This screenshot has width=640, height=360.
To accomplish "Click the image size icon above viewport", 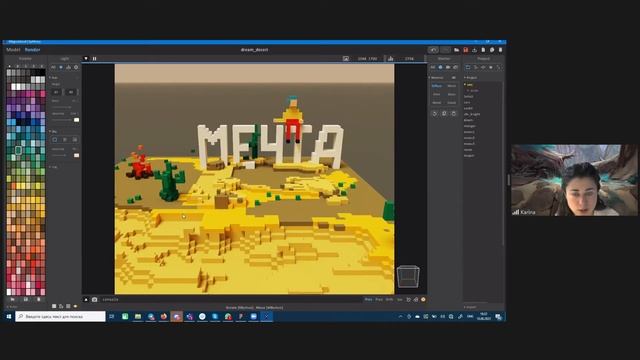I will (346, 59).
